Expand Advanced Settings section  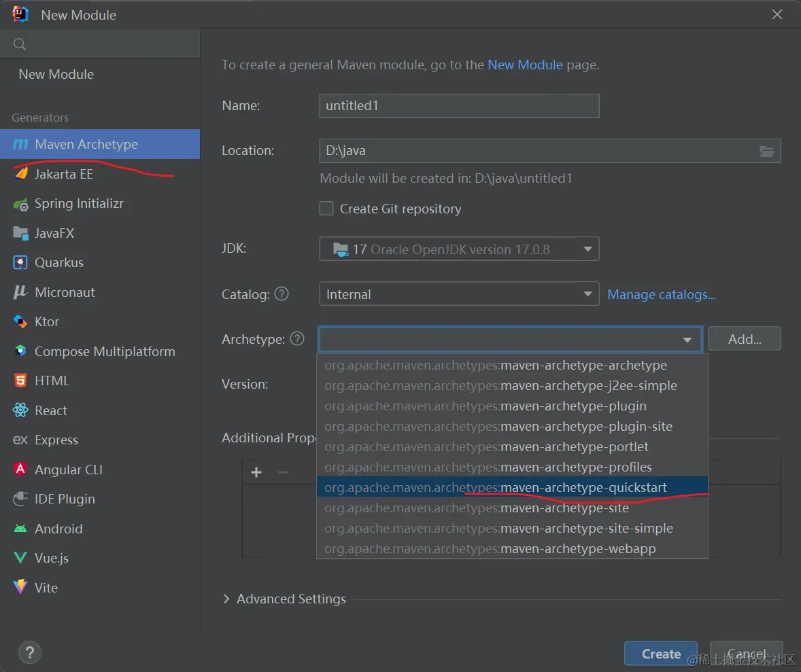[x=226, y=599]
